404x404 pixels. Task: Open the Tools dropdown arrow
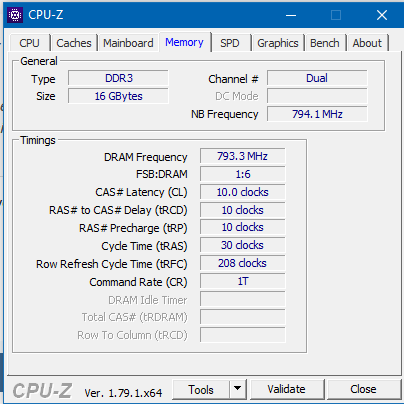click(x=237, y=388)
